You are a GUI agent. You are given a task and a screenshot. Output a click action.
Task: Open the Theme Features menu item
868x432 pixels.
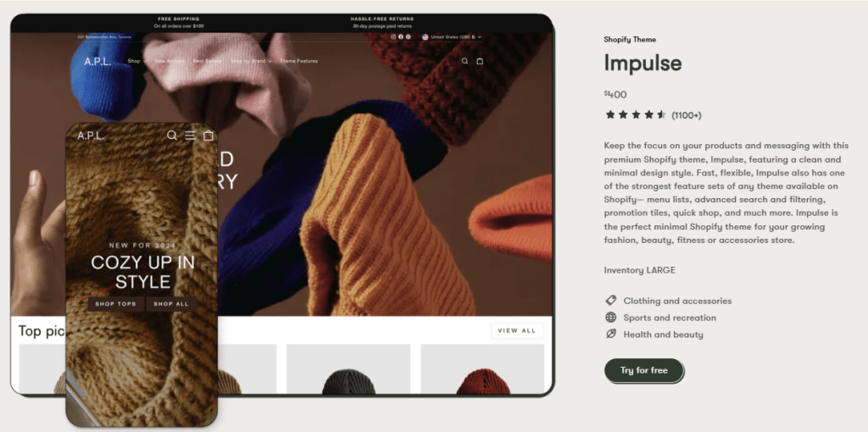point(299,61)
